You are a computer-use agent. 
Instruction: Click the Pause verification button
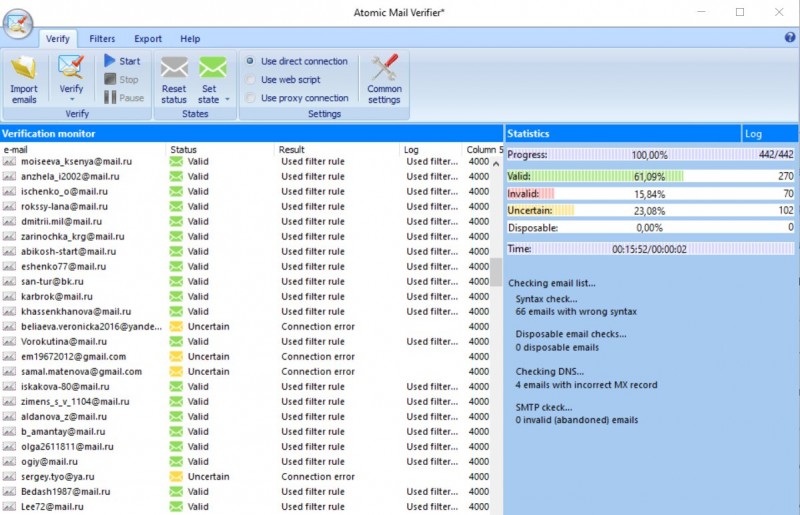[x=124, y=97]
